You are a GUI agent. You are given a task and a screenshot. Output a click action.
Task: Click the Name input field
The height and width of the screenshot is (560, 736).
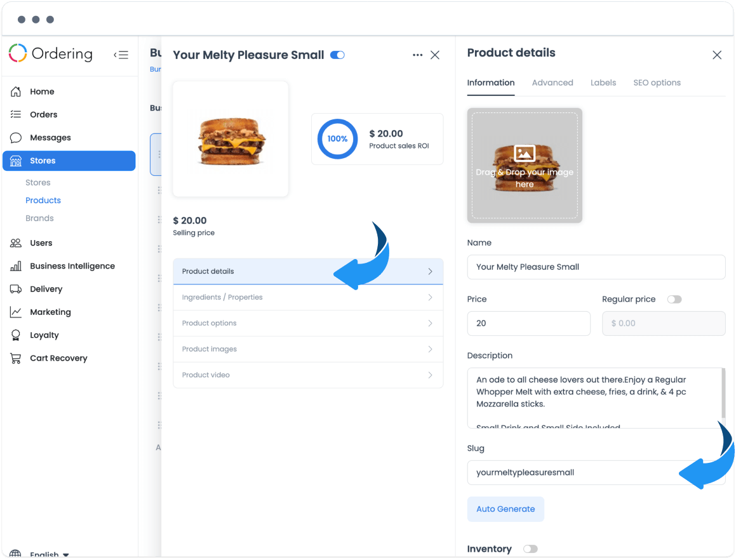pos(596,267)
